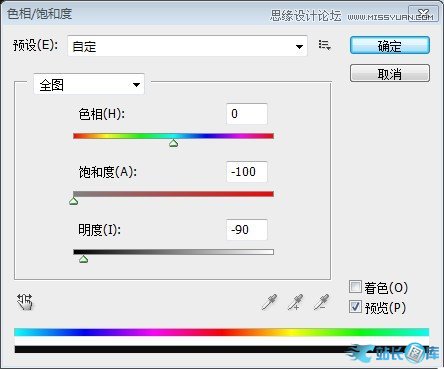Activate the on-image adjustment hand tool
The image size is (444, 369).
coord(25,302)
